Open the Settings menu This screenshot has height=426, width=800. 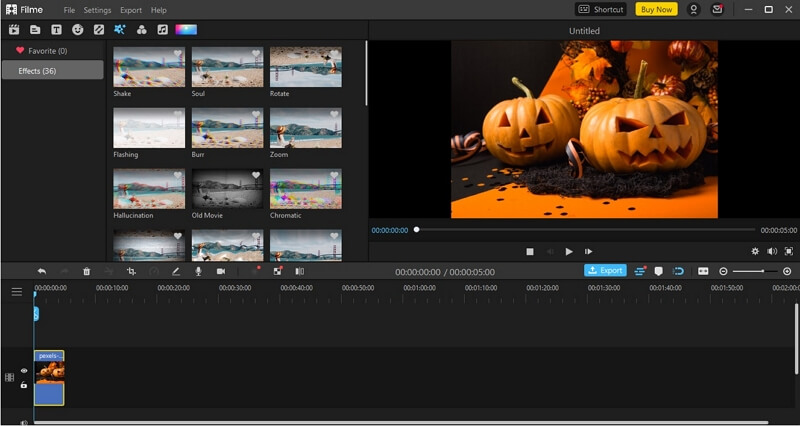[97, 10]
